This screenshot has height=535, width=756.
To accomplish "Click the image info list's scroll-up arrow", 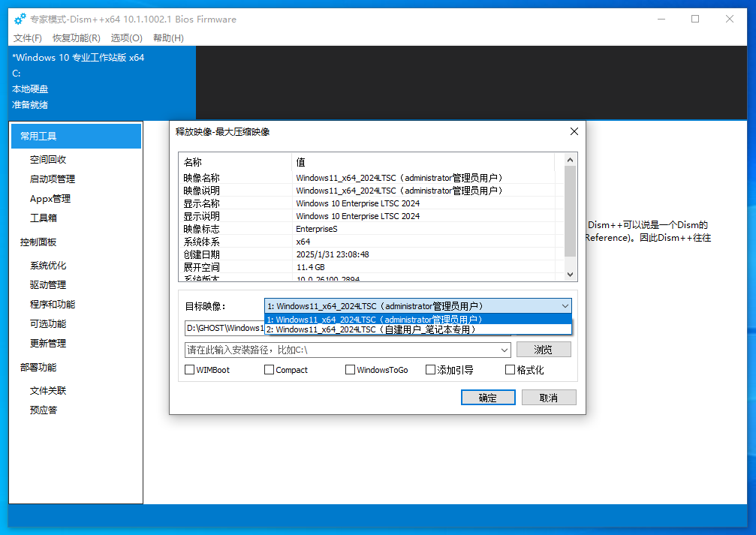I will (570, 160).
